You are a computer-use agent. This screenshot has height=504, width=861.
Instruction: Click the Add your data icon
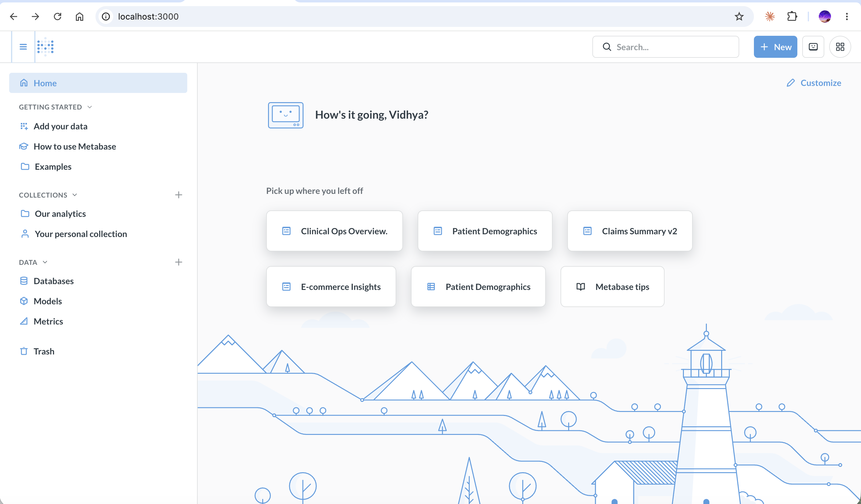coord(24,126)
